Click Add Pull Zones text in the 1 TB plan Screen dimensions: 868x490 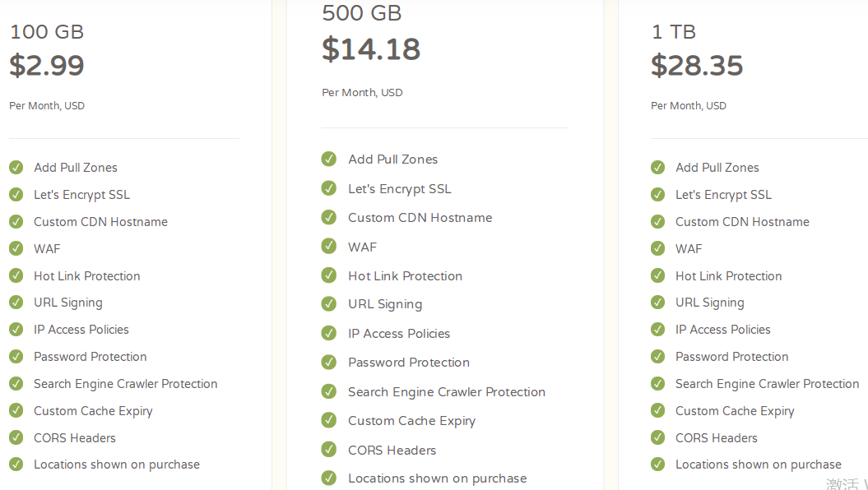click(x=717, y=168)
